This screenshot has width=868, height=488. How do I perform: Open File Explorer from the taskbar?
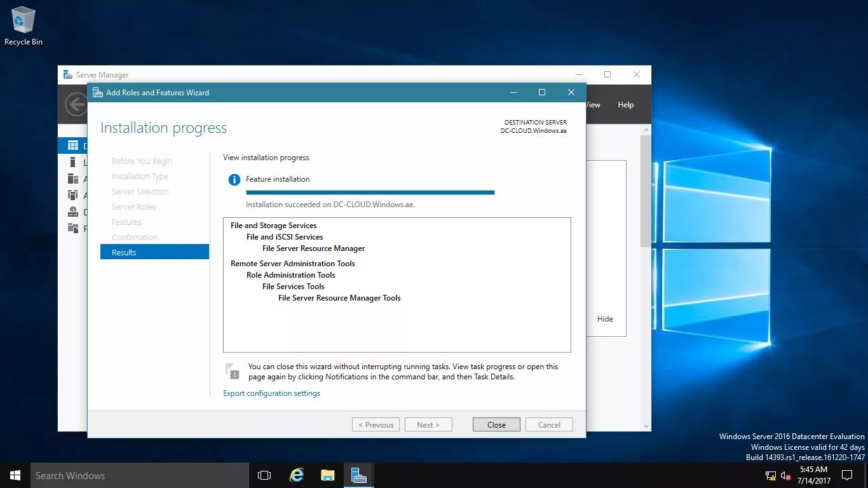point(328,475)
